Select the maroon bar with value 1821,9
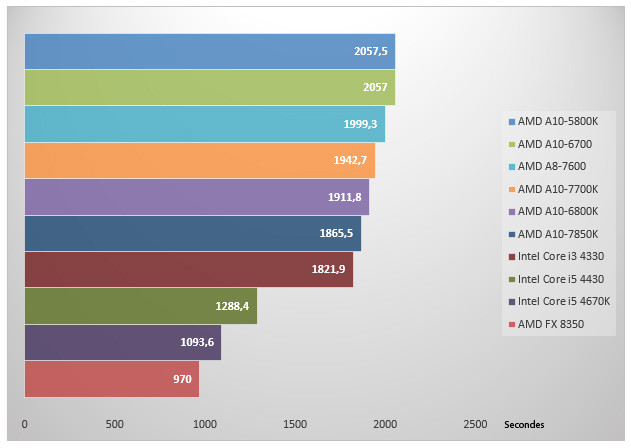The height and width of the screenshot is (448, 631). point(189,269)
